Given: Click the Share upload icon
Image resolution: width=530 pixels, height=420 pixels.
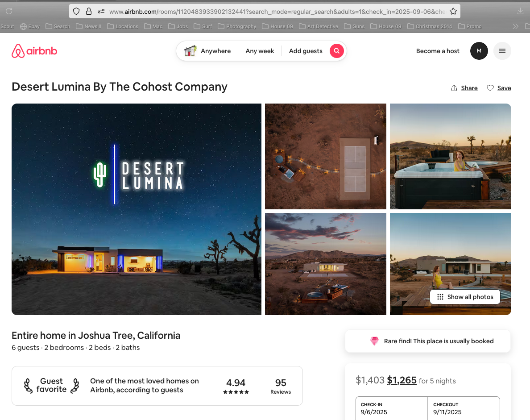Looking at the screenshot, I should (x=454, y=88).
